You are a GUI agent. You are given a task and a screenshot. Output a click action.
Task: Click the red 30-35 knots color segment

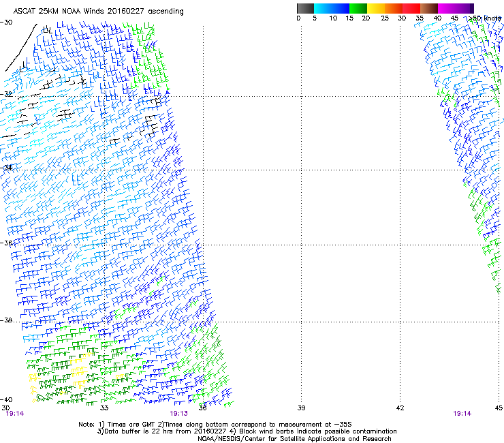pyautogui.click(x=411, y=8)
